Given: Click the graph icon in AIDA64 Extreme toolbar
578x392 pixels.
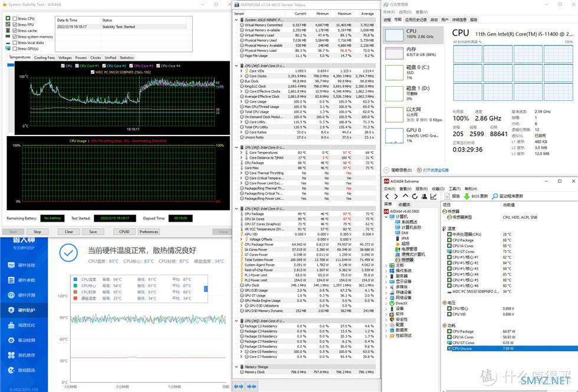Looking at the screenshot, I should point(433,196).
